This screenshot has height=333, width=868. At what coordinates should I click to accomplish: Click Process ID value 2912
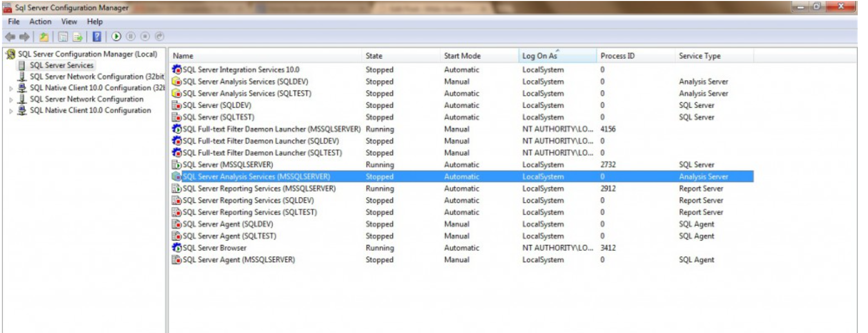[608, 188]
